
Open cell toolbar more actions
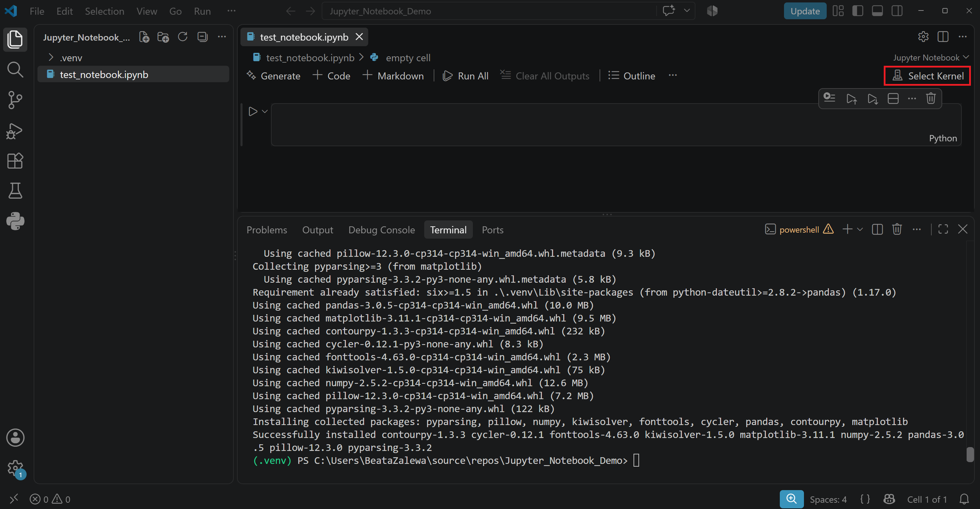point(912,98)
